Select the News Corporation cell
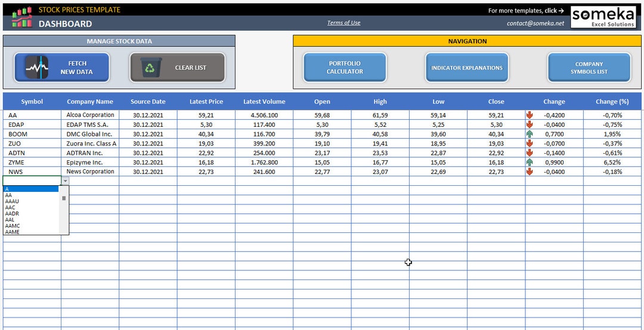This screenshot has height=330, width=644. [90, 172]
